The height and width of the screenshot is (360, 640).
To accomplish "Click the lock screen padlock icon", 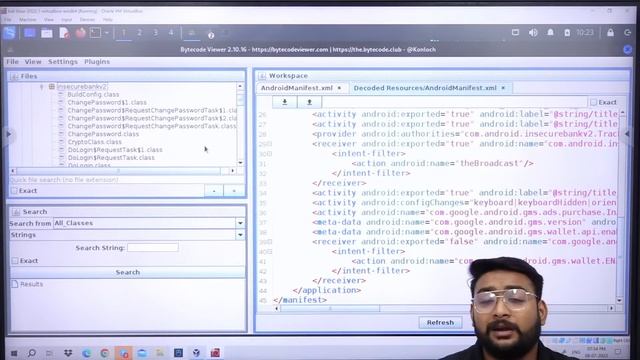I will pos(610,33).
